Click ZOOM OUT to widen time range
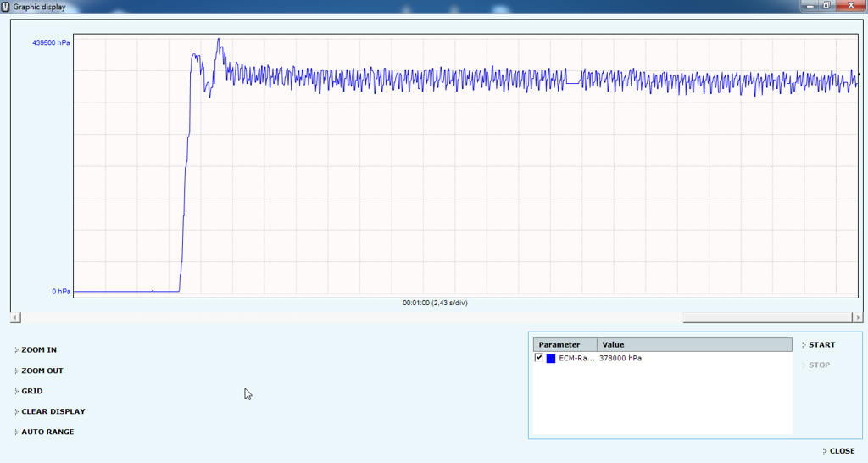This screenshot has width=868, height=463. point(42,371)
